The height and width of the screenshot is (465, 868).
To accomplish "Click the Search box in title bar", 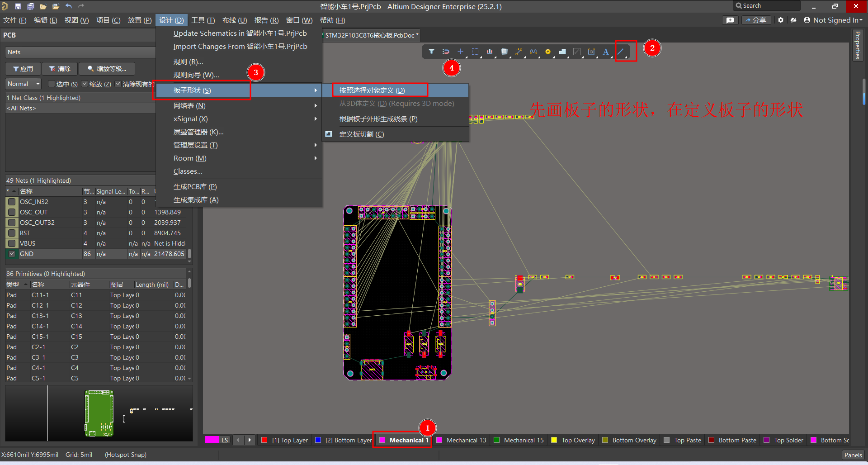I will (x=767, y=6).
